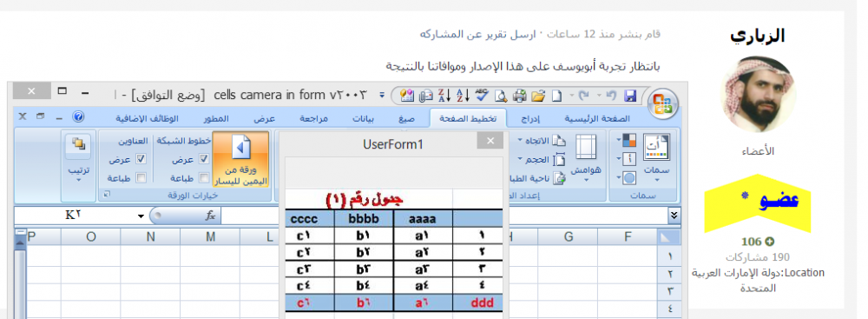Run the spelling check ABC icon
868x319 pixels.
(482, 96)
